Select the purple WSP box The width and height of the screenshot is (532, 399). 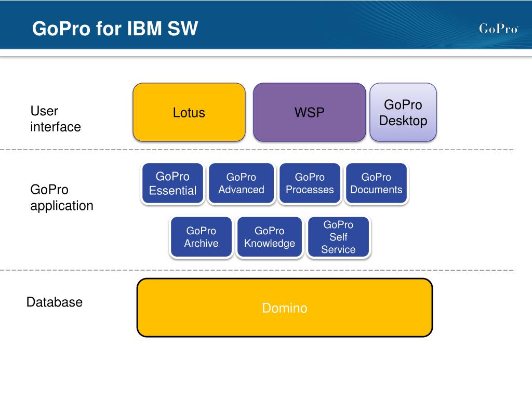[x=310, y=112]
